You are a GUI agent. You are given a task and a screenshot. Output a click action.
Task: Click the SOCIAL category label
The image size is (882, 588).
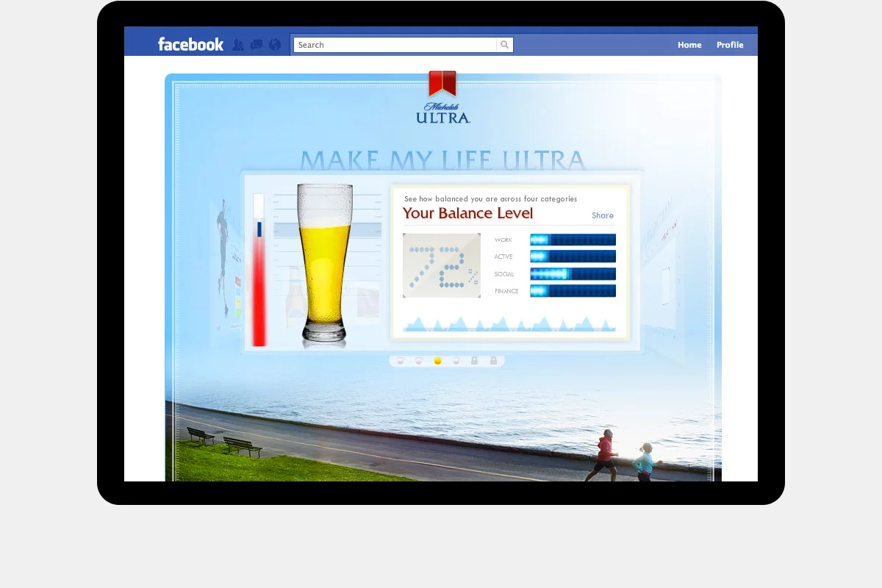[x=504, y=275]
